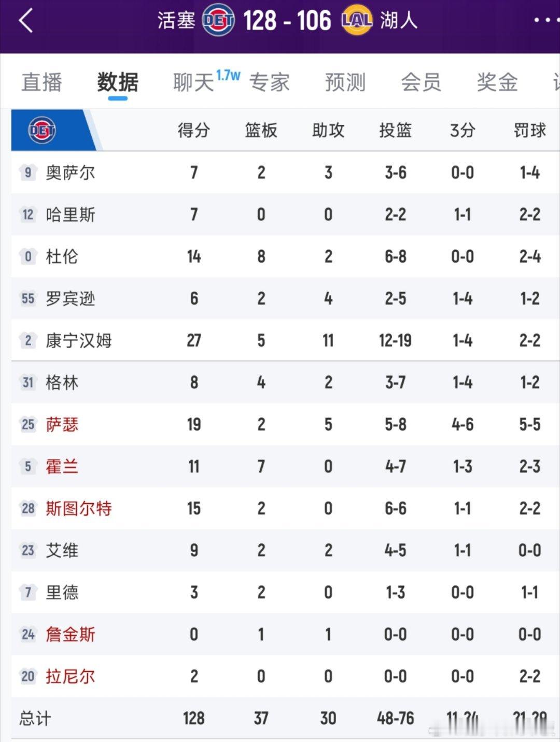
Task: Tap player name 詹金斯
Action: pyautogui.click(x=71, y=635)
